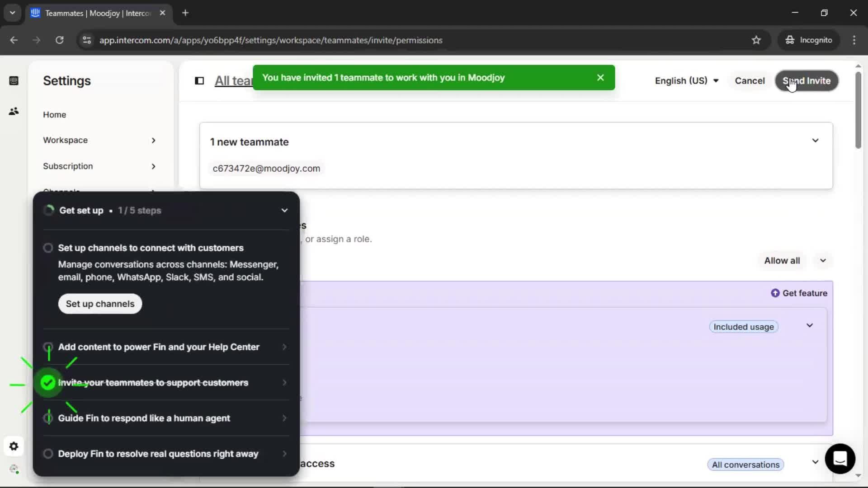Check the Guide Fin to respond circle
Image resolution: width=868 pixels, height=488 pixels.
click(48, 418)
